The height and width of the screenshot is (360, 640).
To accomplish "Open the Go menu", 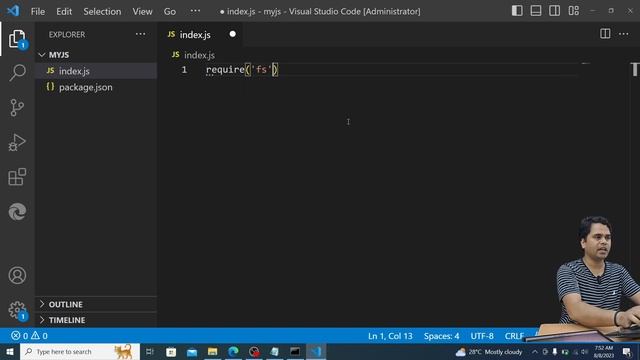I will pos(170,11).
